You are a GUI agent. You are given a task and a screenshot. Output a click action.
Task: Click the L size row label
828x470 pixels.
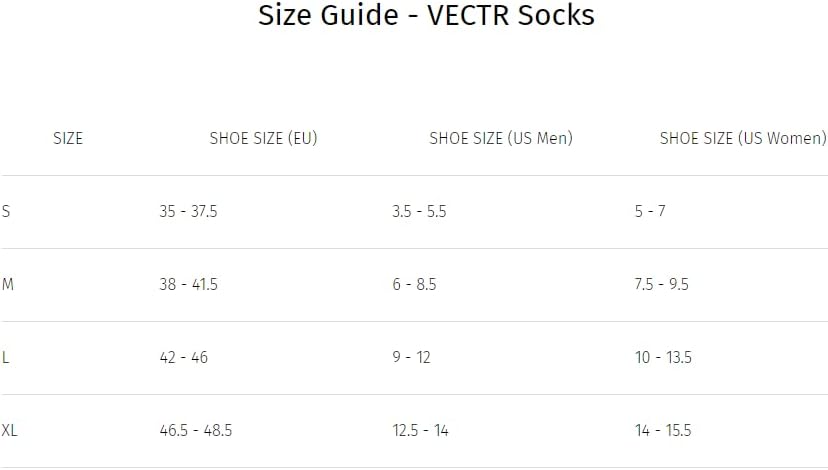[x=5, y=357]
